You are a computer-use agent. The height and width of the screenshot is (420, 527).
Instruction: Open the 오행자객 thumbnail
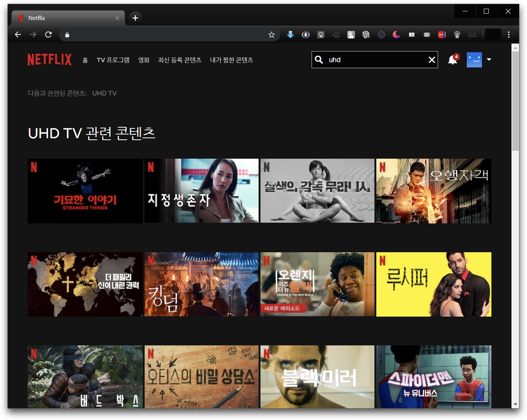(434, 191)
